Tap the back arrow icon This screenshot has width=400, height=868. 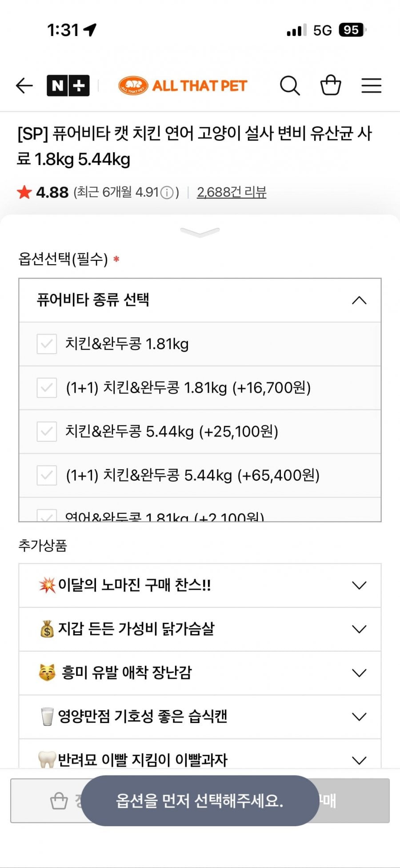pos(24,85)
